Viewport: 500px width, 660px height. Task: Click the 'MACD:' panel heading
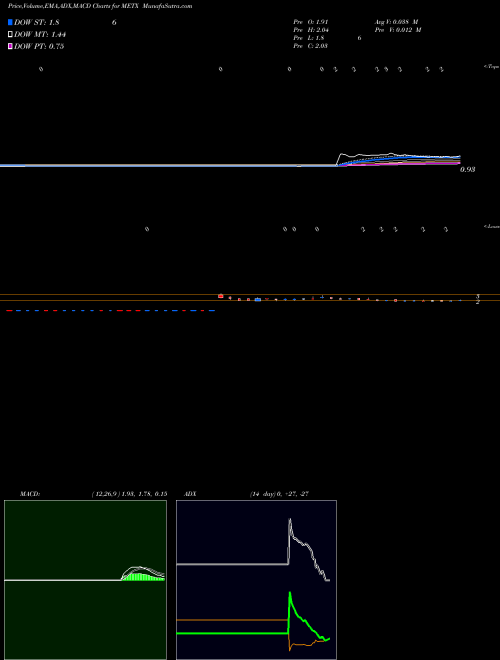30,494
